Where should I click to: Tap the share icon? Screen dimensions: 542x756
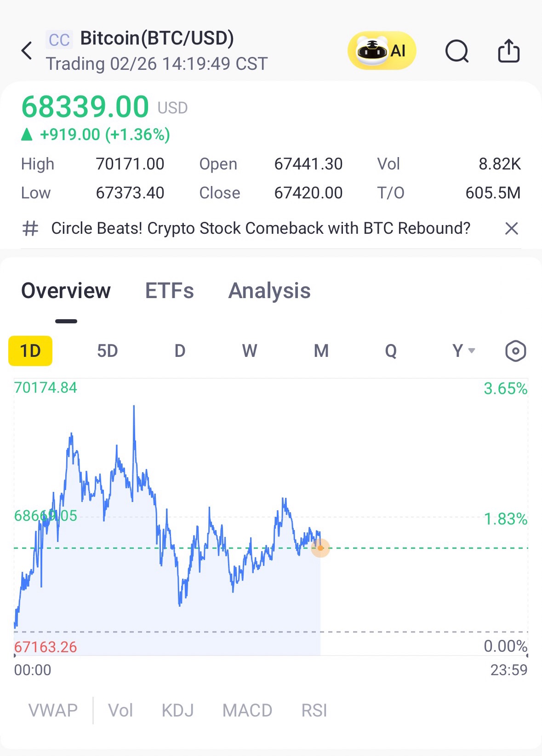click(x=509, y=51)
